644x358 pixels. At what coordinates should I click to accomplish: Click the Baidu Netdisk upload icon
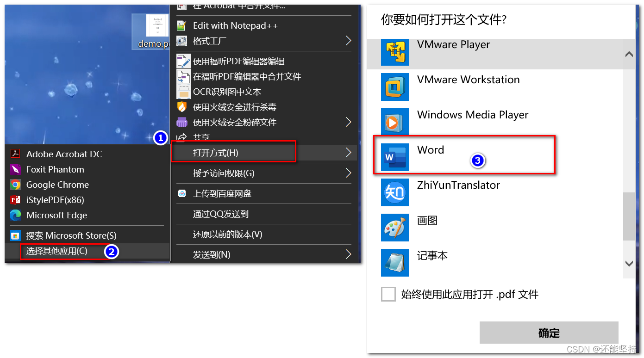(x=182, y=193)
